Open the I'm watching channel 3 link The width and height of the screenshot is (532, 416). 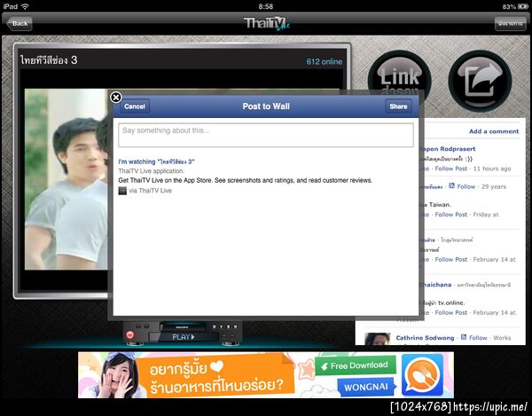click(156, 161)
